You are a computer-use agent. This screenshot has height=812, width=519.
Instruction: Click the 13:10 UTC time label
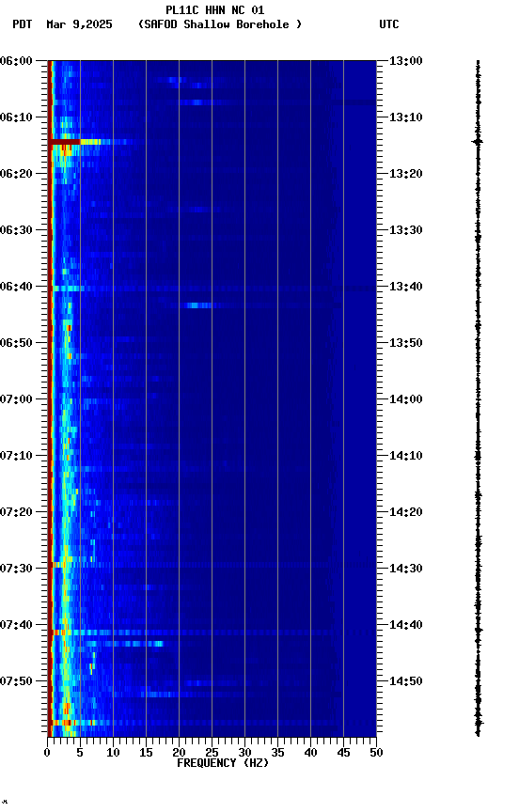click(406, 117)
